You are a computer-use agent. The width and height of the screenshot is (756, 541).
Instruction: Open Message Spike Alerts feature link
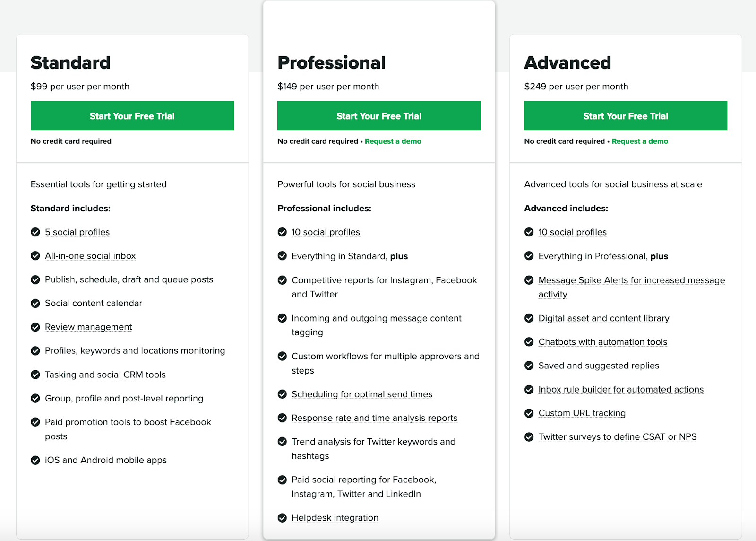pos(631,287)
